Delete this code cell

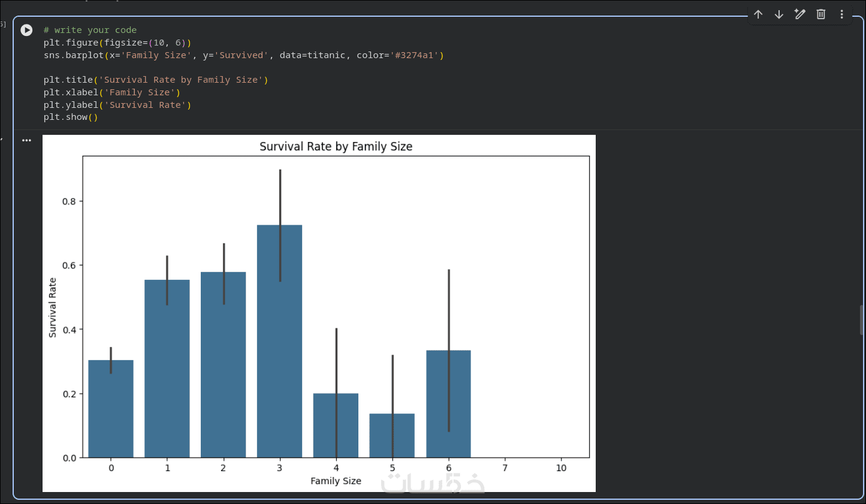pyautogui.click(x=821, y=14)
